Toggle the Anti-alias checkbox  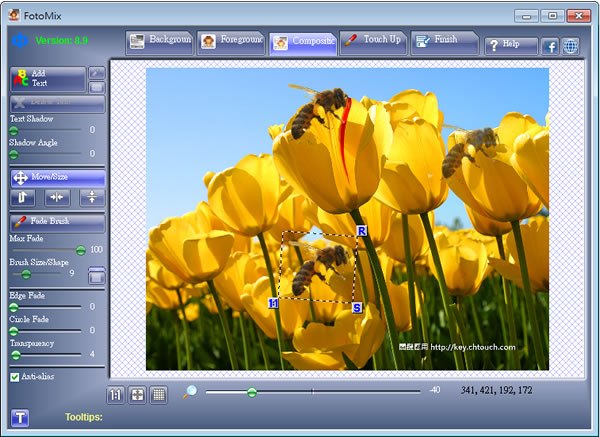pyautogui.click(x=15, y=377)
